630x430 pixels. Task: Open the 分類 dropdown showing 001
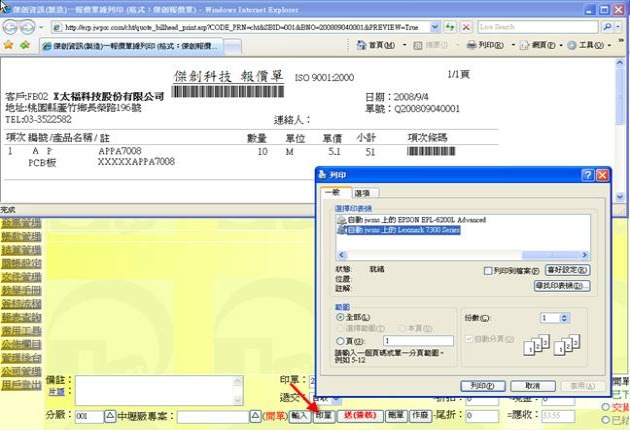(109, 415)
